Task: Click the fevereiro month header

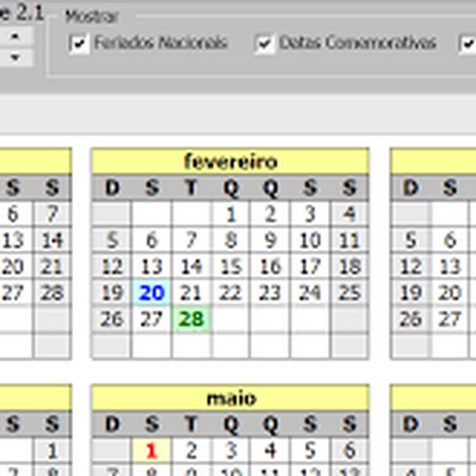Action: pyautogui.click(x=230, y=161)
